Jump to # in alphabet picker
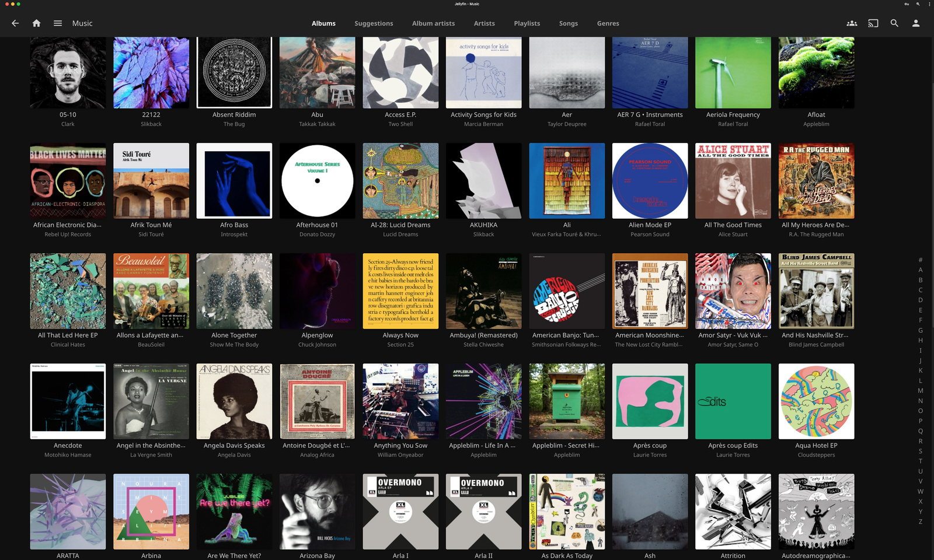The height and width of the screenshot is (560, 934). click(921, 260)
